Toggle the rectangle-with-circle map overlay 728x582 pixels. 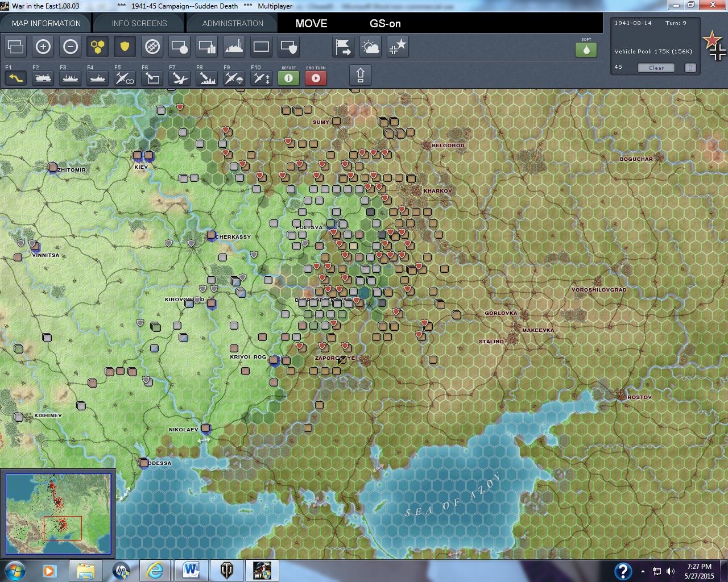(180, 47)
